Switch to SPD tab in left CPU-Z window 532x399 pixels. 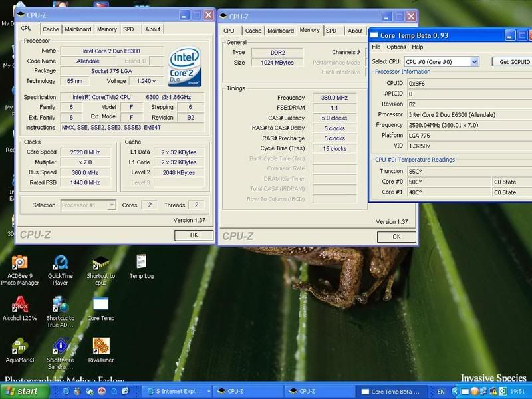[128, 29]
